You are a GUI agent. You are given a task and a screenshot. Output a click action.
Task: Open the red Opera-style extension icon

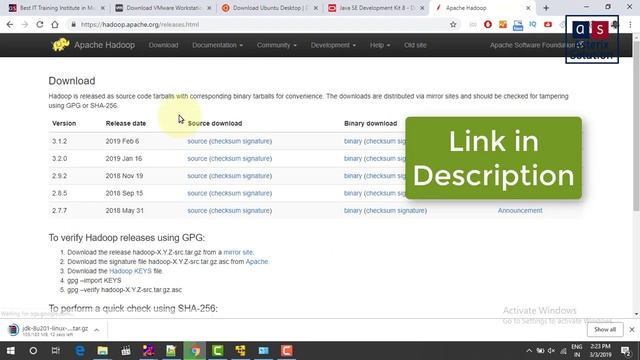tap(488, 24)
